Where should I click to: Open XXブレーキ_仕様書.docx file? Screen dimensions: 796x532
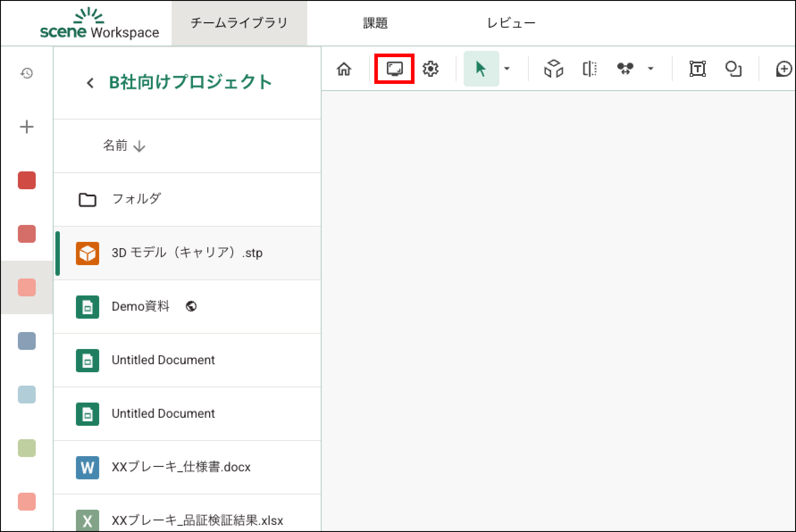coord(180,467)
